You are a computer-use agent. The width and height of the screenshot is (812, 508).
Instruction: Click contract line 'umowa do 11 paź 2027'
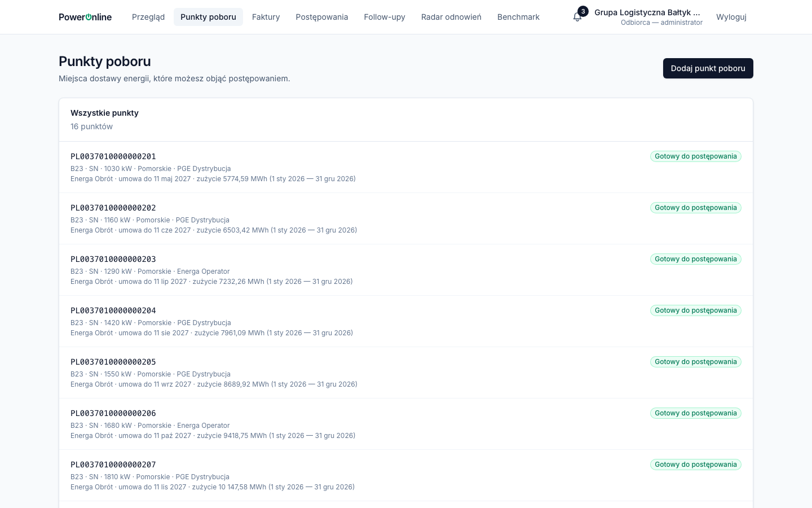[213, 436]
